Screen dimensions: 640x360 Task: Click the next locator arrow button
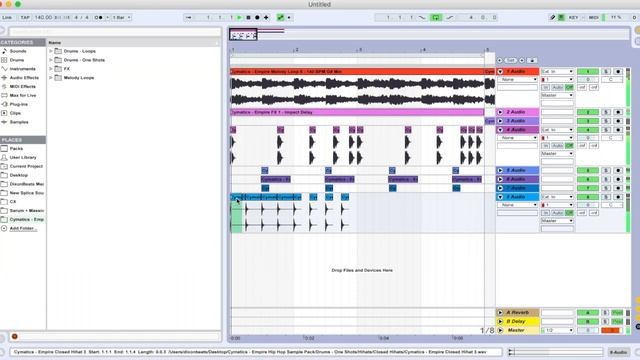click(522, 60)
